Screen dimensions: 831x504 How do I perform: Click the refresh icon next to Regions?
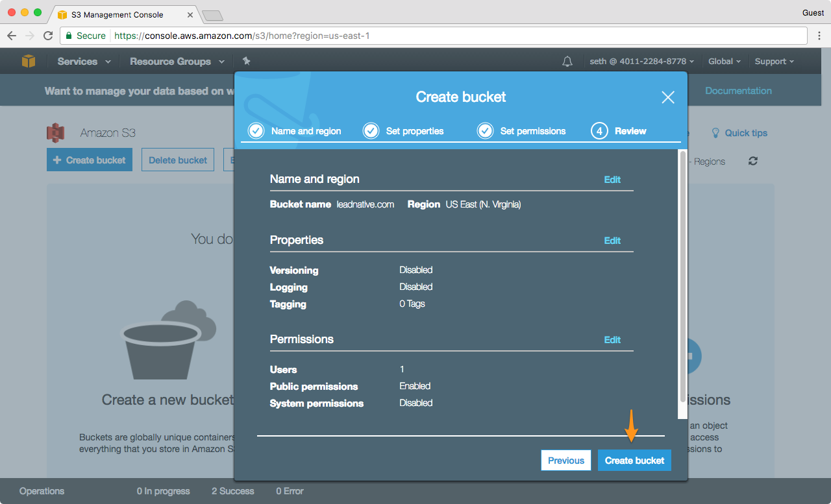point(753,161)
